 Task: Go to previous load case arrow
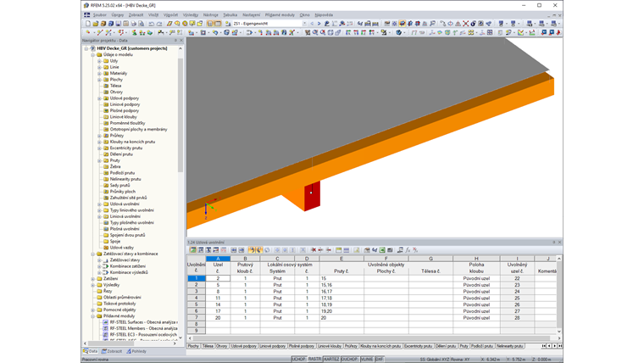[x=312, y=24]
